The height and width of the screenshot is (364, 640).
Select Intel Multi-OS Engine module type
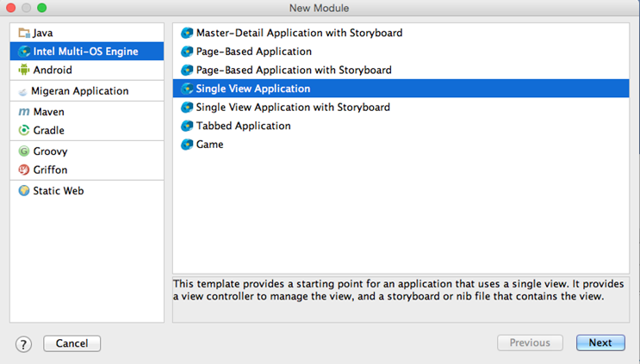click(x=87, y=52)
